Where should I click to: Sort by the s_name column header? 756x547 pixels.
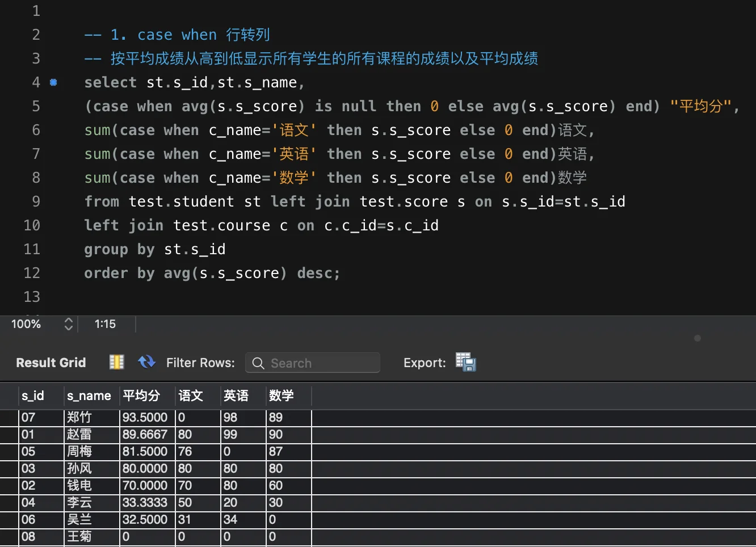coord(89,395)
